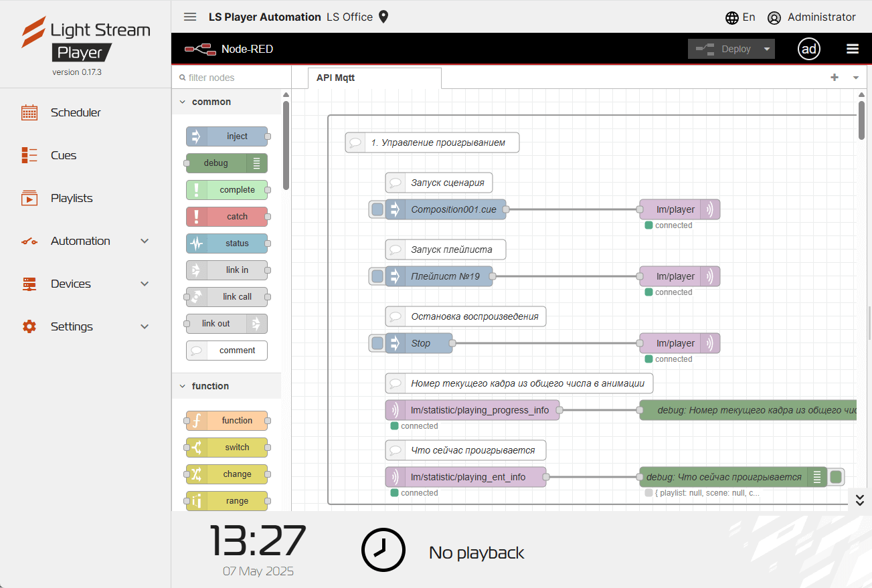872x588 pixels.
Task: Expand the Settings sidebar submenu chevron
Action: click(145, 326)
